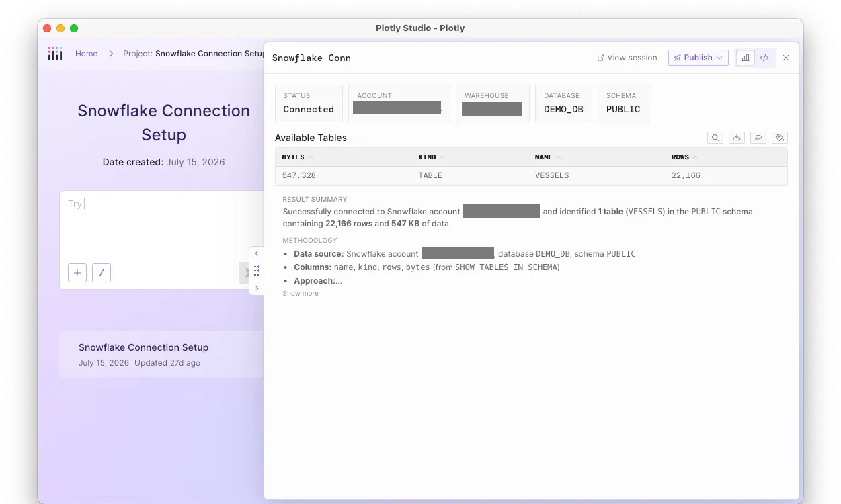Viewport: 841px width, 504px height.
Task: Click the redacted Warehouse card
Action: click(x=493, y=103)
